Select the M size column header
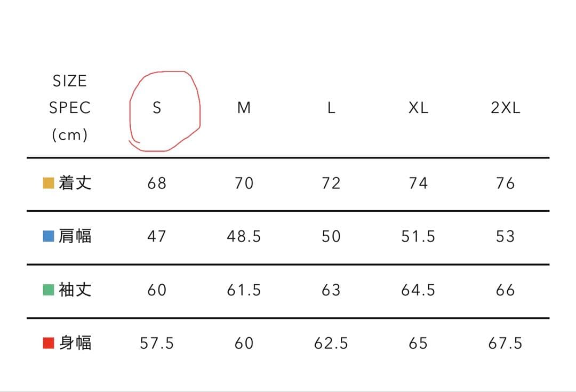Viewport: 576px width, 392px height. [244, 108]
